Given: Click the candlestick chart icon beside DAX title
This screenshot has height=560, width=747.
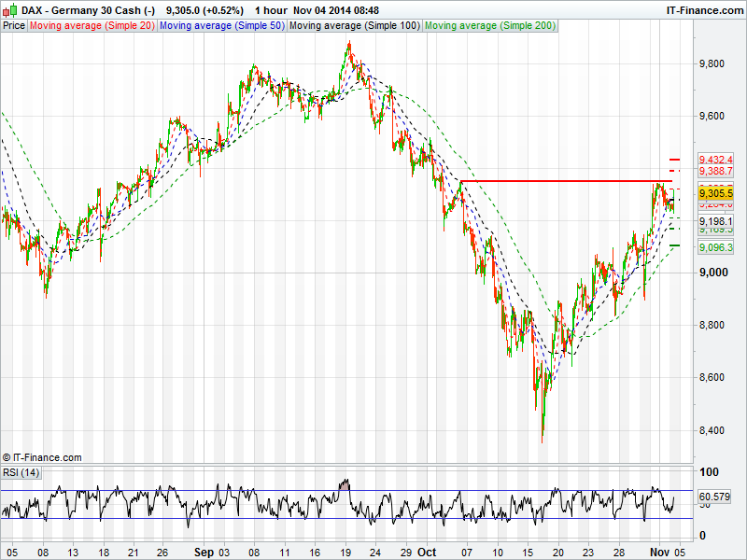Looking at the screenshot, I should coord(10,10).
